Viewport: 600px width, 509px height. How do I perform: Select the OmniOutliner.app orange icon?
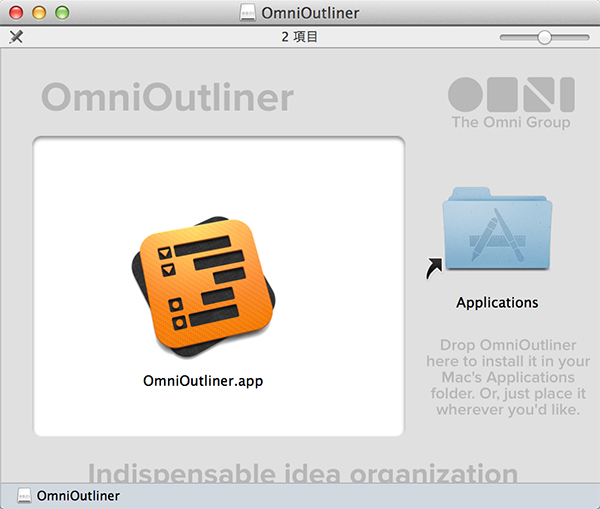[x=203, y=287]
